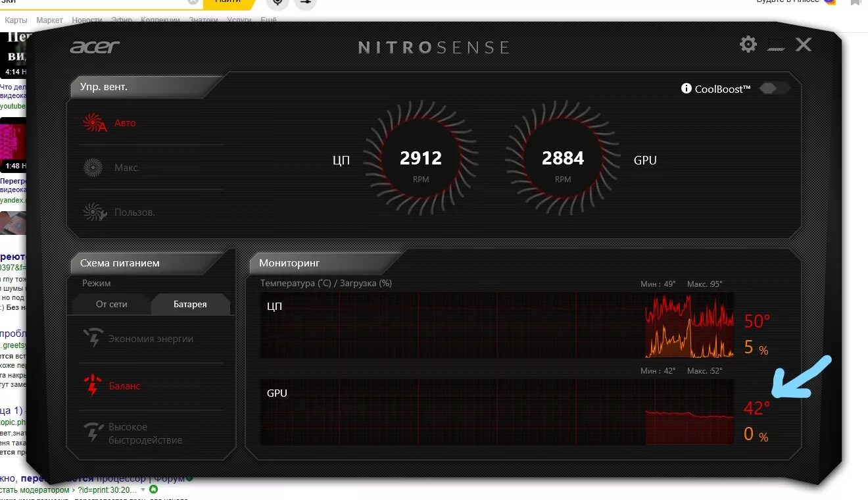Switch to Батарея power tab

point(191,304)
